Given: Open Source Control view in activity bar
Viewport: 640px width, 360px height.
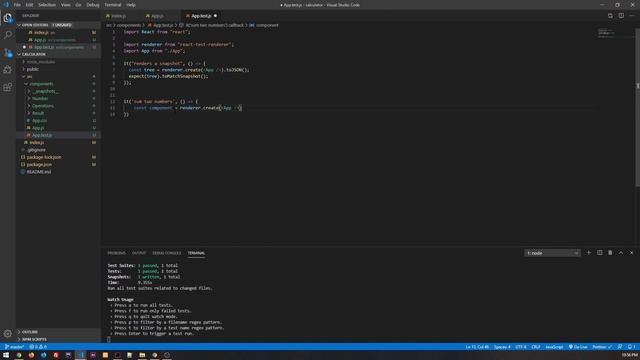Looking at the screenshot, I should click(x=8, y=53).
